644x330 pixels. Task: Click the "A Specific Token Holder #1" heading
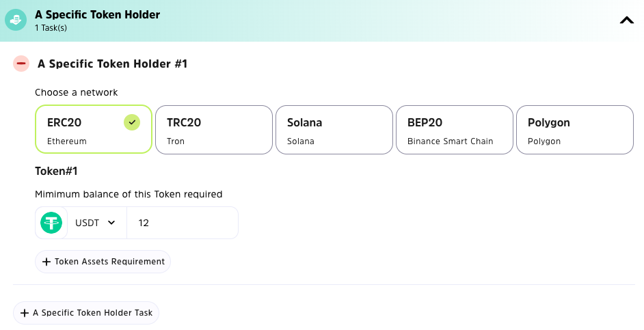pyautogui.click(x=112, y=64)
